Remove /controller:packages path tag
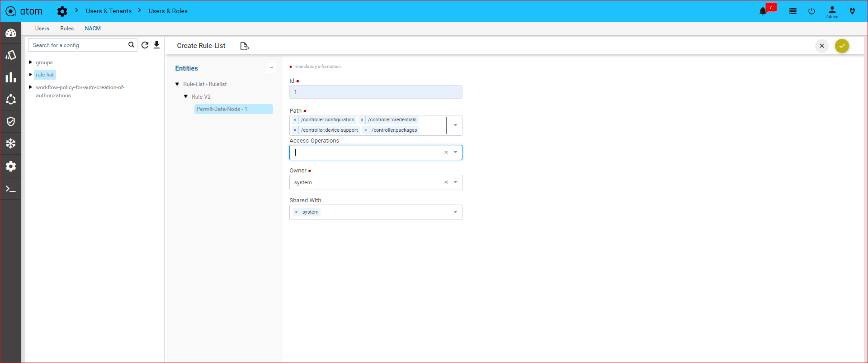The height and width of the screenshot is (363, 868). click(366, 130)
